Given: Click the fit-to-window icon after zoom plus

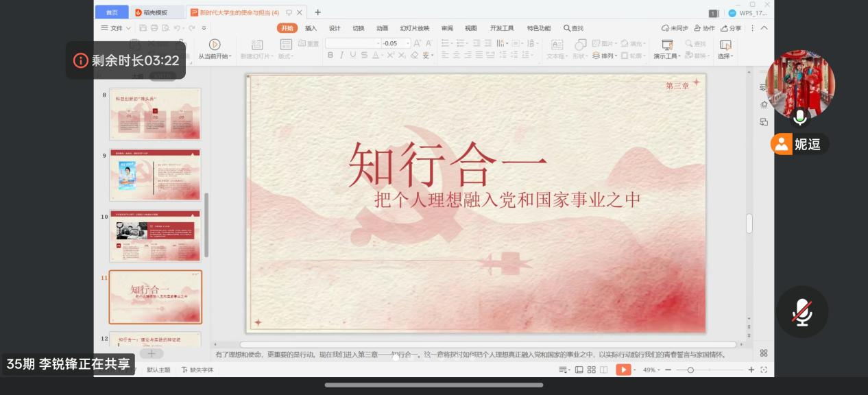Looking at the screenshot, I should pos(764,370).
